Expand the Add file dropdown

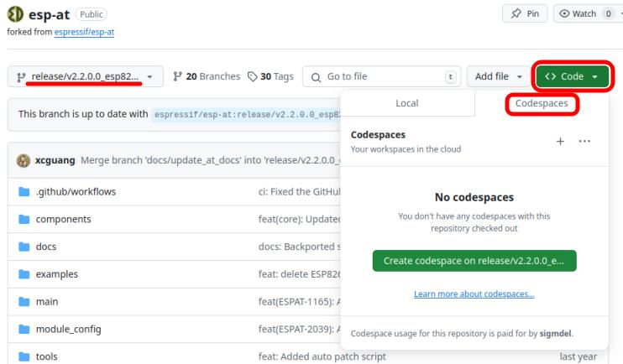498,76
